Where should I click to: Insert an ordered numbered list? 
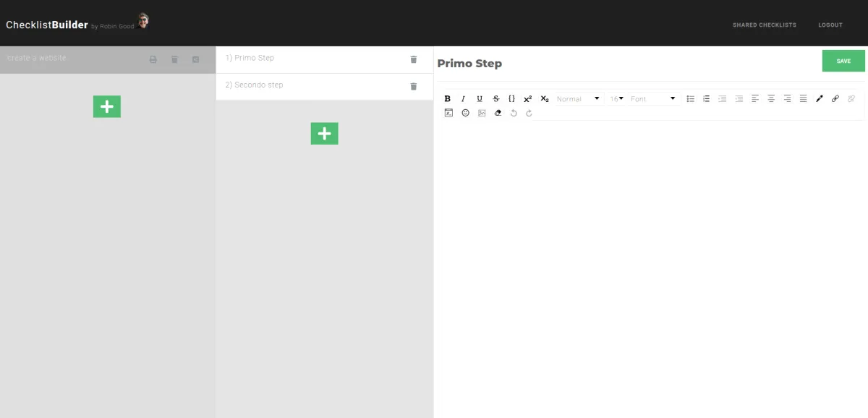706,98
